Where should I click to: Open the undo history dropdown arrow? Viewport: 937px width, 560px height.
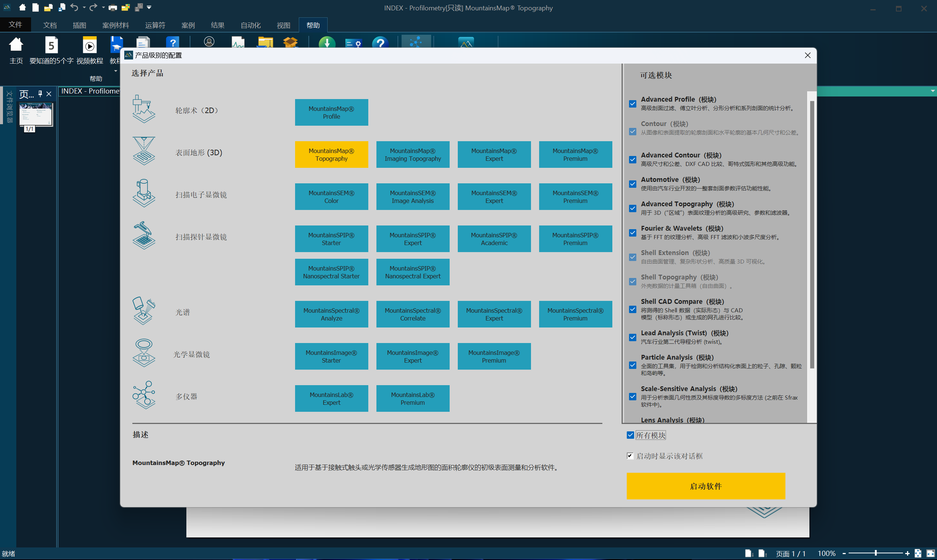[x=84, y=7]
